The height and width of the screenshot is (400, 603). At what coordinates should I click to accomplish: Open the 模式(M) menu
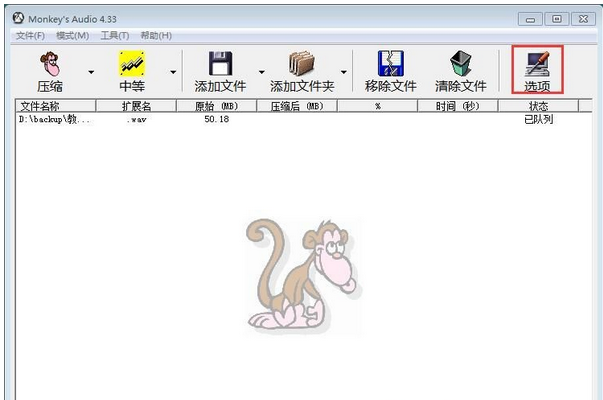[73, 36]
